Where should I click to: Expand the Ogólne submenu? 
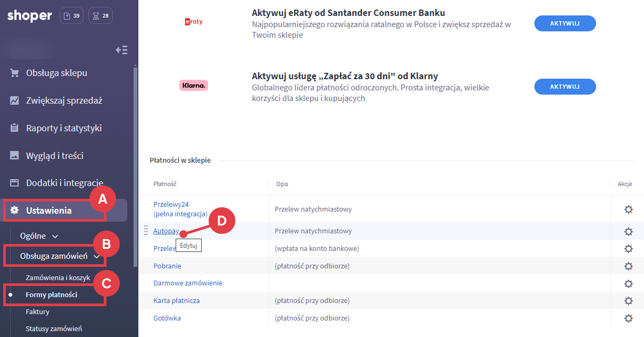39,235
